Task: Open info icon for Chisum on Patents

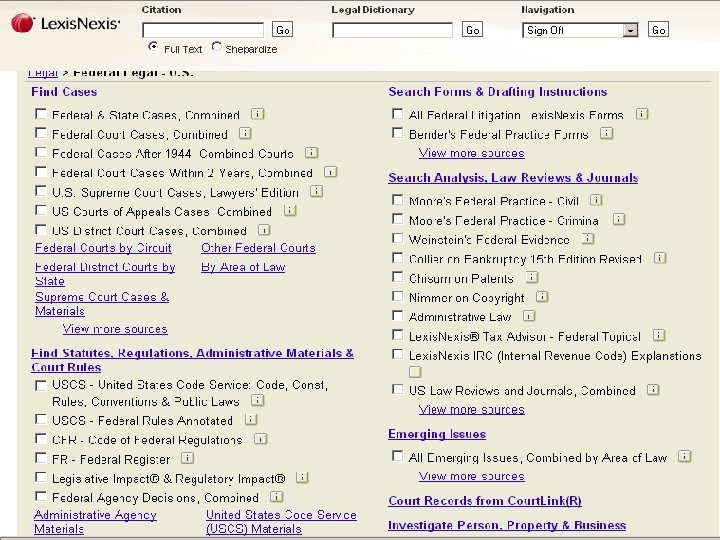Action: click(x=532, y=277)
